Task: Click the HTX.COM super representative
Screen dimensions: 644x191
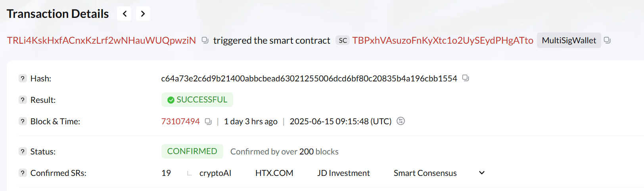Action: point(274,173)
